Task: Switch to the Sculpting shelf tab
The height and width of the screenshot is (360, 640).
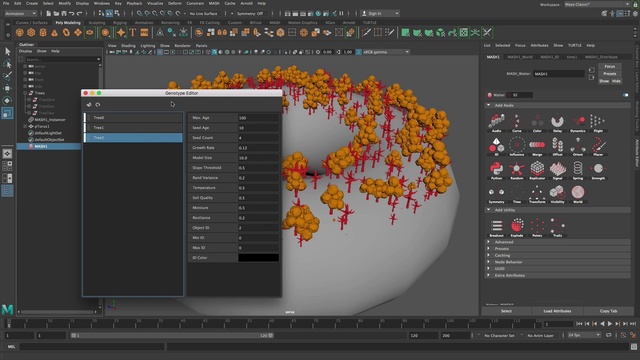Action: point(97,23)
